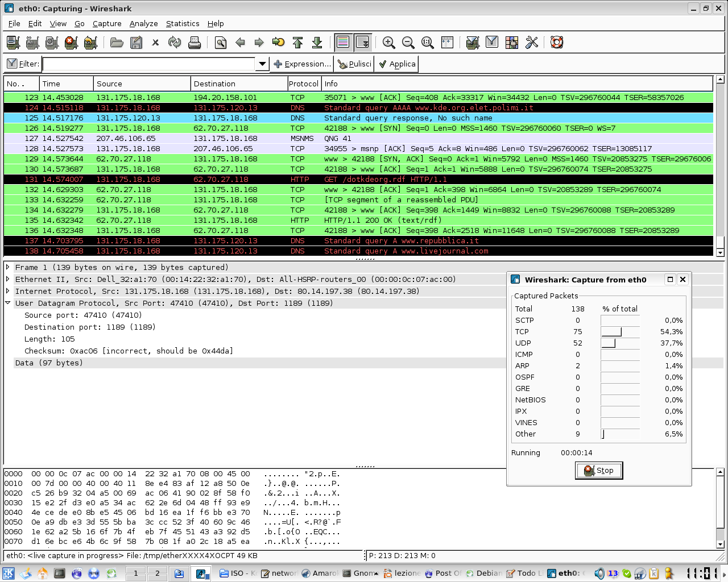Expand the Internet Protocol tree node

(8, 291)
